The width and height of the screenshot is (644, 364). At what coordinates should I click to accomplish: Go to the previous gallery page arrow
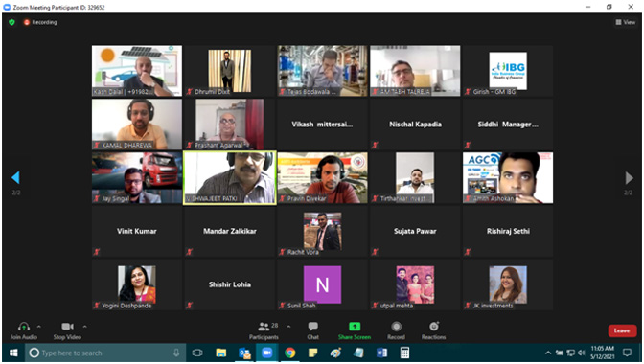(x=15, y=178)
